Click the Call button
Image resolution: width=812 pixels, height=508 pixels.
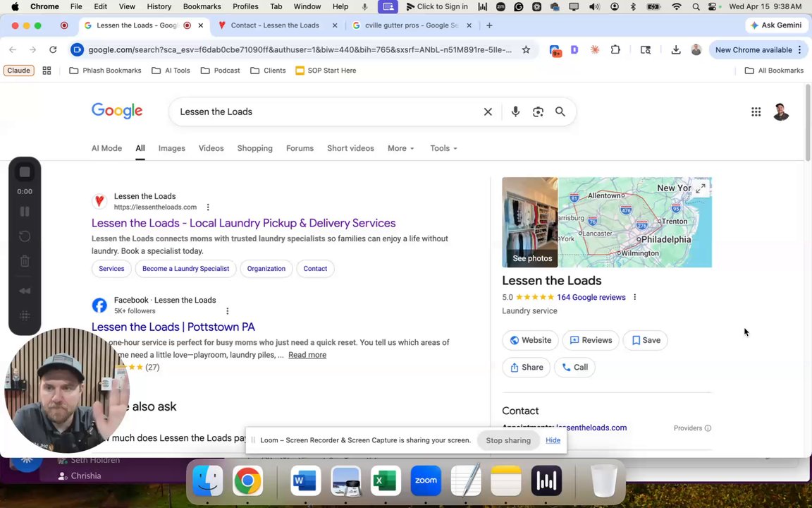pos(574,367)
